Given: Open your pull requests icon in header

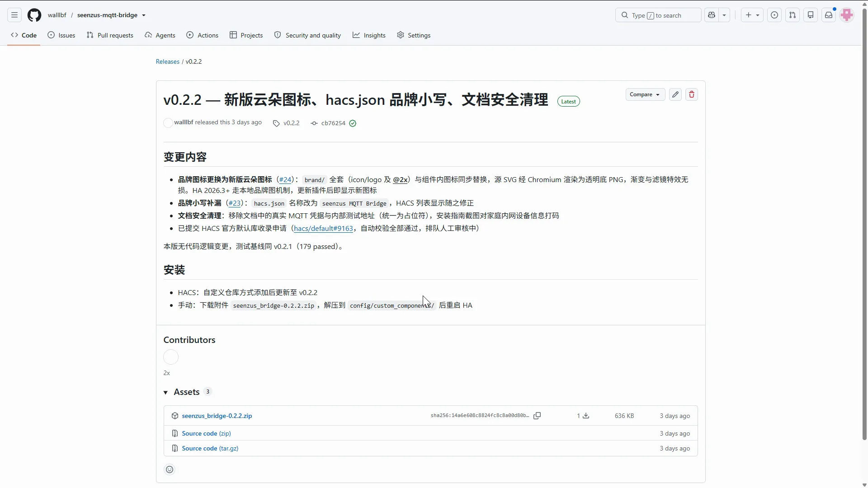Looking at the screenshot, I should [793, 15].
